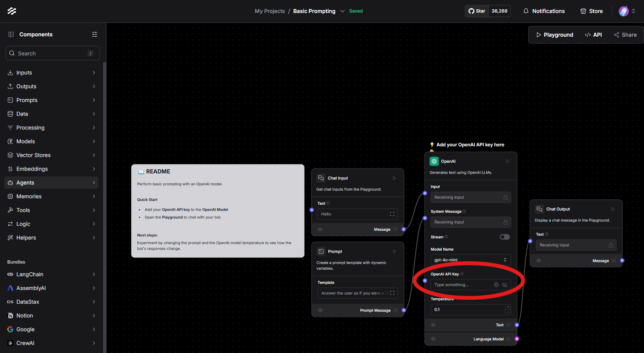This screenshot has height=353, width=644.
Task: Open the Basic Prompting project dropdown chevron
Action: pyautogui.click(x=342, y=11)
